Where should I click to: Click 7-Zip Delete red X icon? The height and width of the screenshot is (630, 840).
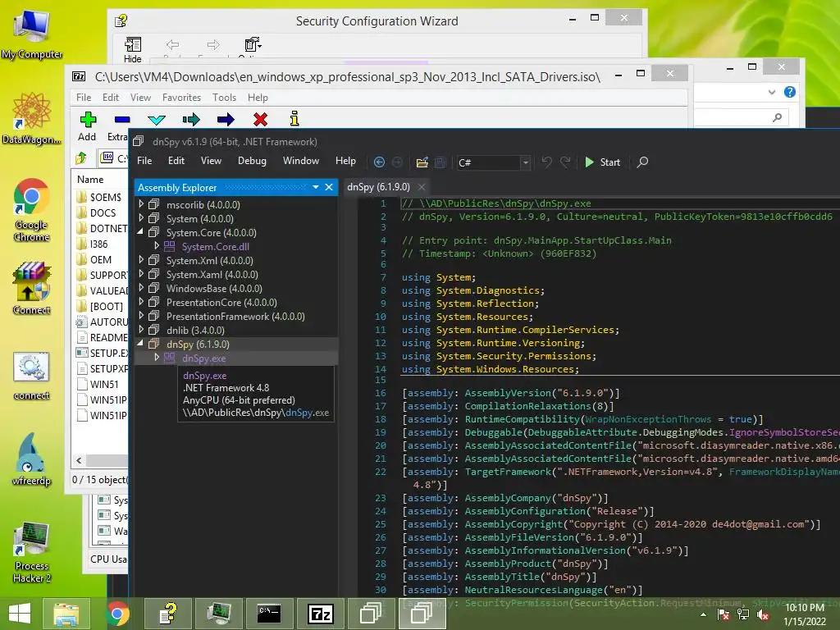point(260,120)
